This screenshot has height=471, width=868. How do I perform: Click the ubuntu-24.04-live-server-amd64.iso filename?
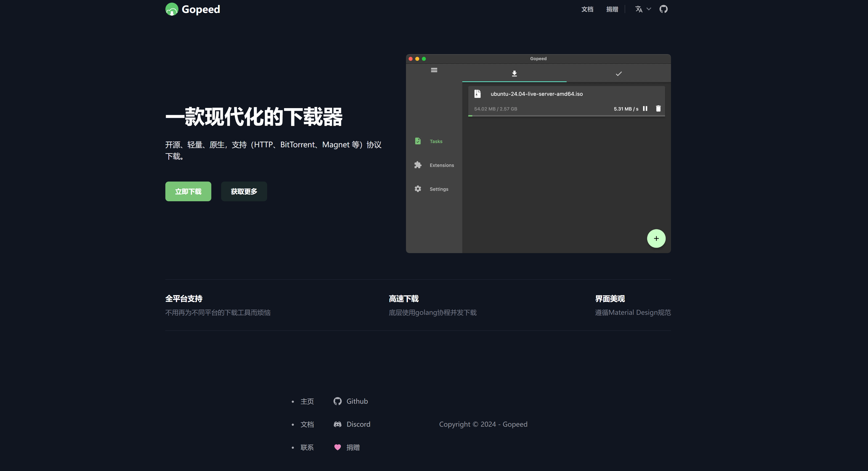(536, 94)
